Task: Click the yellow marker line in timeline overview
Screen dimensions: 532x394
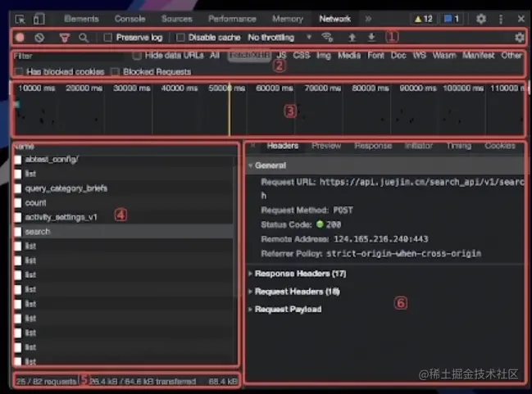Action: (x=230, y=108)
